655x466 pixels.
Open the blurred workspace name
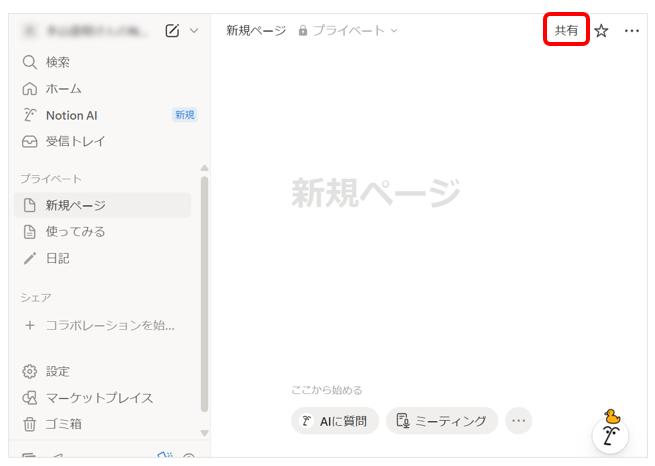(x=97, y=30)
